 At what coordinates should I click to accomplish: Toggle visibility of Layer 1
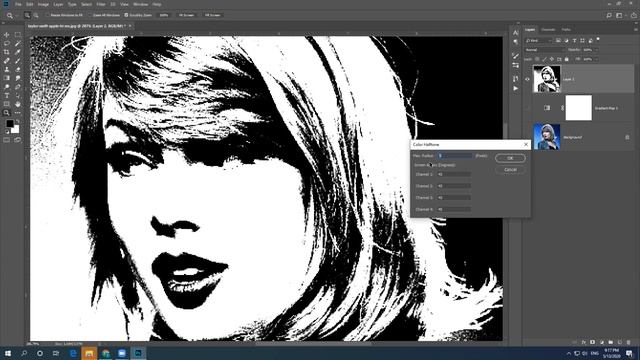pyautogui.click(x=527, y=79)
